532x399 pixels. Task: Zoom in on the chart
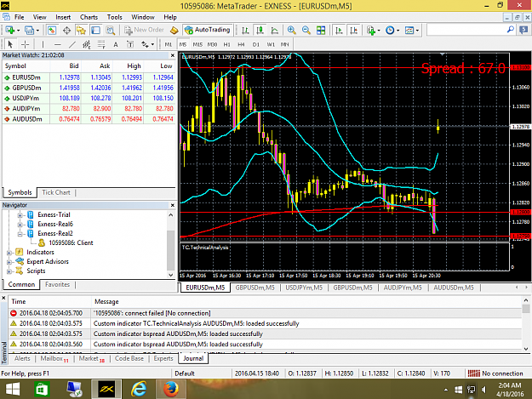click(291, 30)
